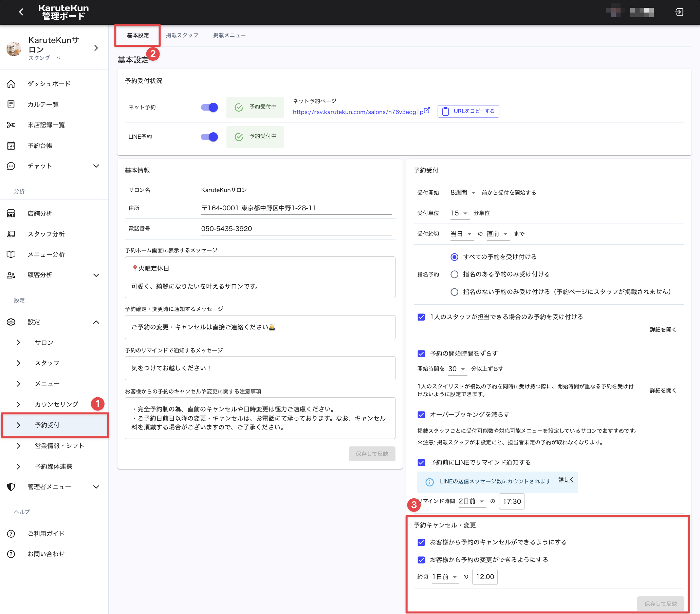Click the KaruteKun 管理ボード logo
700x614 pixels.
[x=63, y=12]
